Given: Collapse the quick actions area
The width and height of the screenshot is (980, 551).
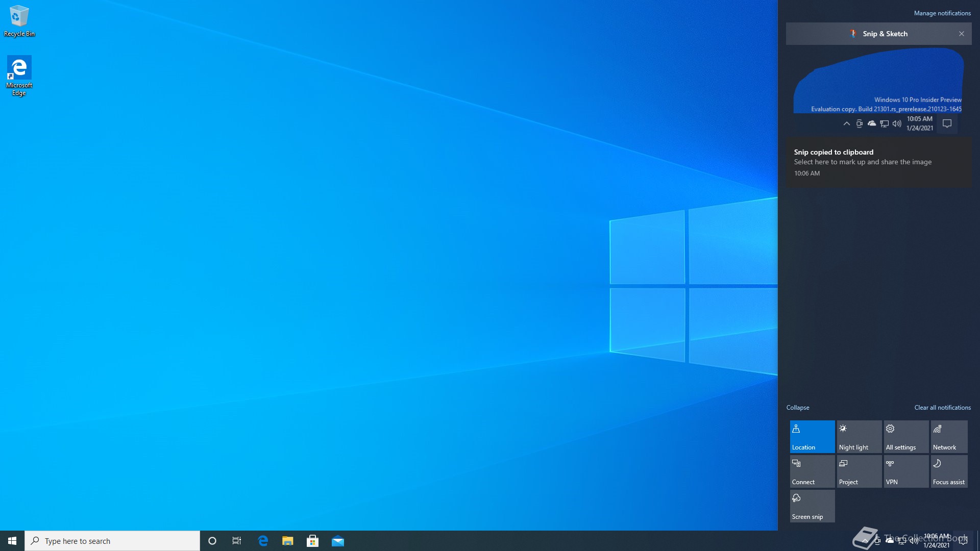Looking at the screenshot, I should (x=798, y=408).
